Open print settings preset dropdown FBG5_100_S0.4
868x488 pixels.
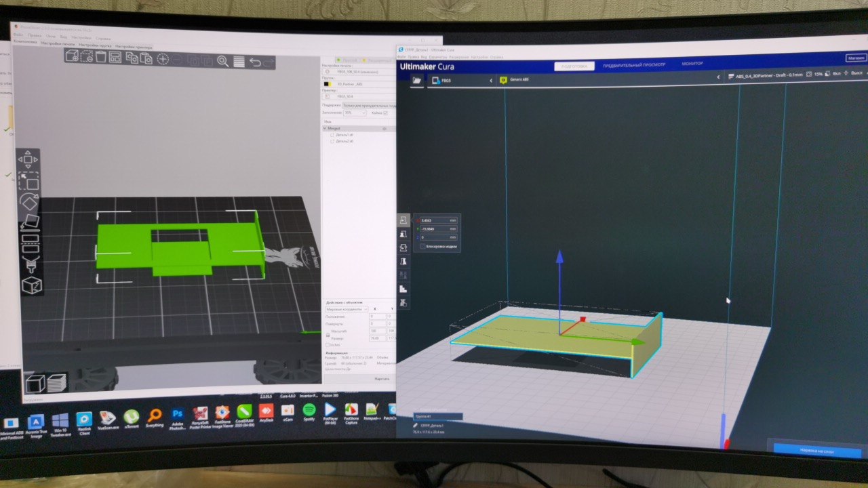(359, 72)
